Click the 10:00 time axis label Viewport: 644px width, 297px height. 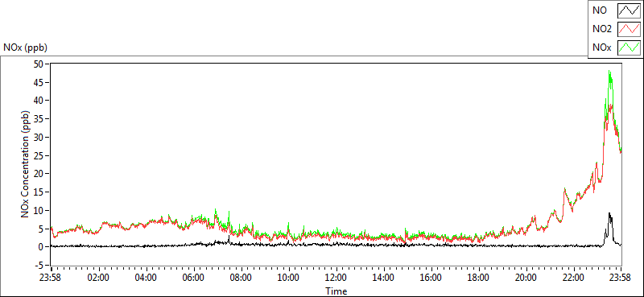[x=288, y=278]
